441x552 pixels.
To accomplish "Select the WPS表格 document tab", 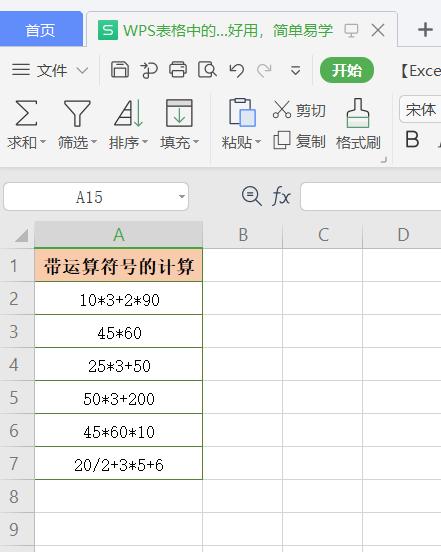I will [227, 30].
